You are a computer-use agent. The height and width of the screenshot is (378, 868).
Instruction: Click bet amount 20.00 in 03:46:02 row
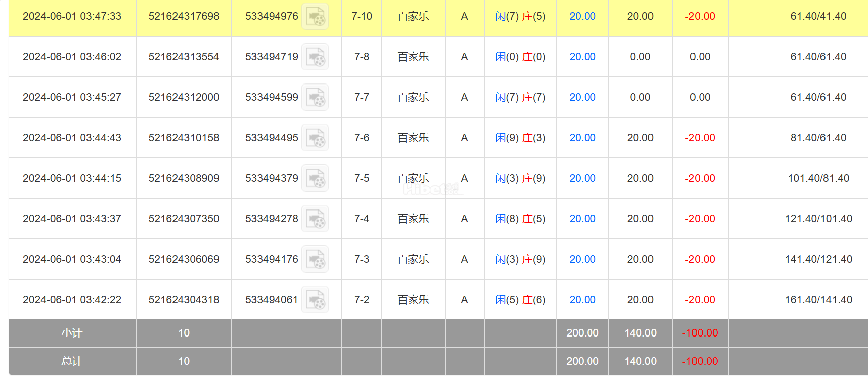tap(582, 57)
